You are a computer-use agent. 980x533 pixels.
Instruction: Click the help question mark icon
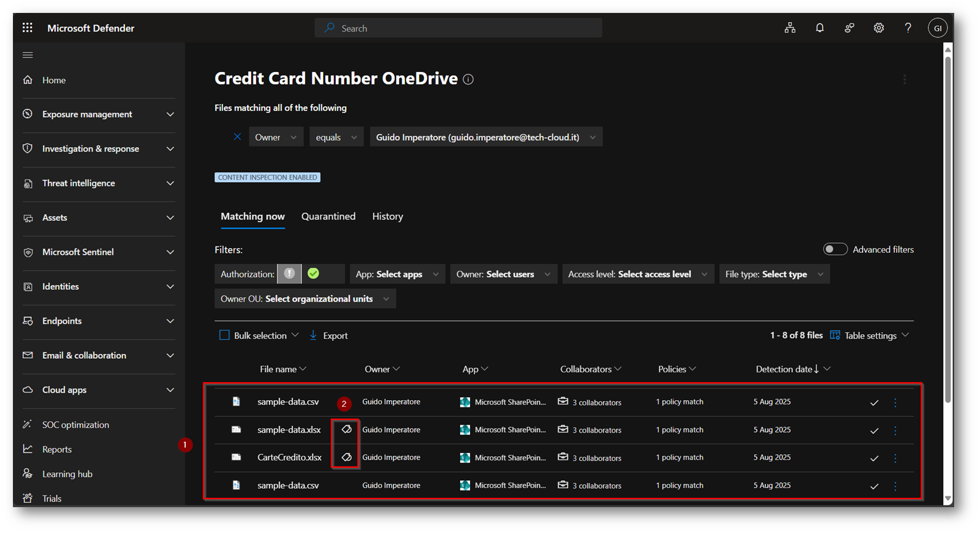[x=908, y=28]
